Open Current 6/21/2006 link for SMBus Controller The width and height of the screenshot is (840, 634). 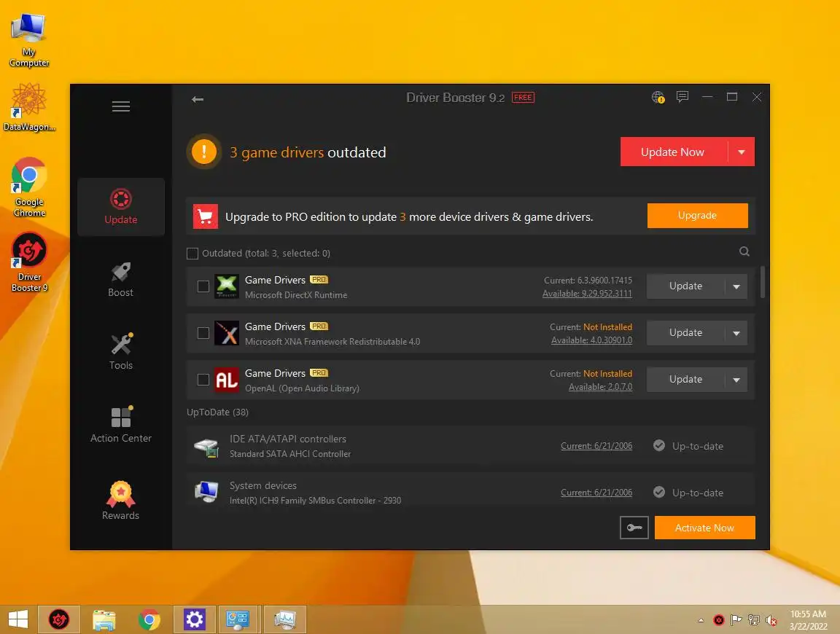[x=596, y=492]
